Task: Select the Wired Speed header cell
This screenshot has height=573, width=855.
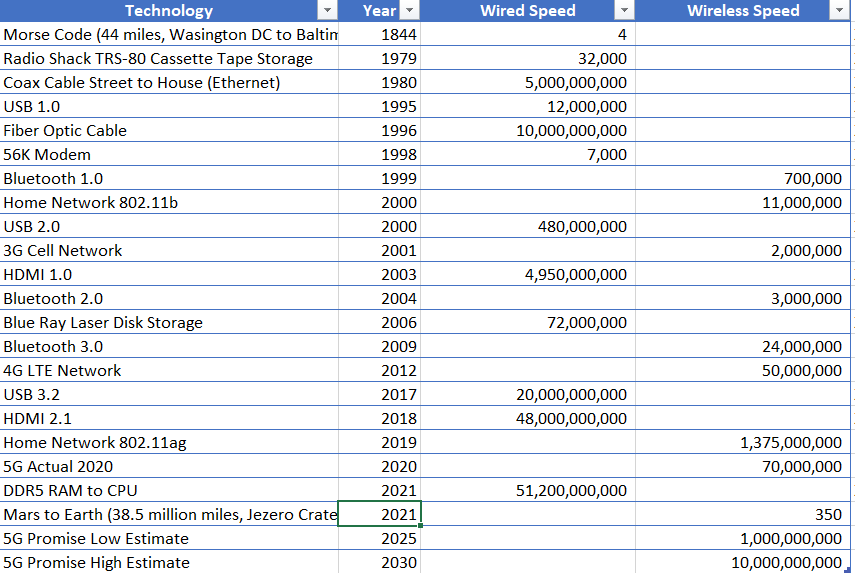Action: (x=528, y=10)
